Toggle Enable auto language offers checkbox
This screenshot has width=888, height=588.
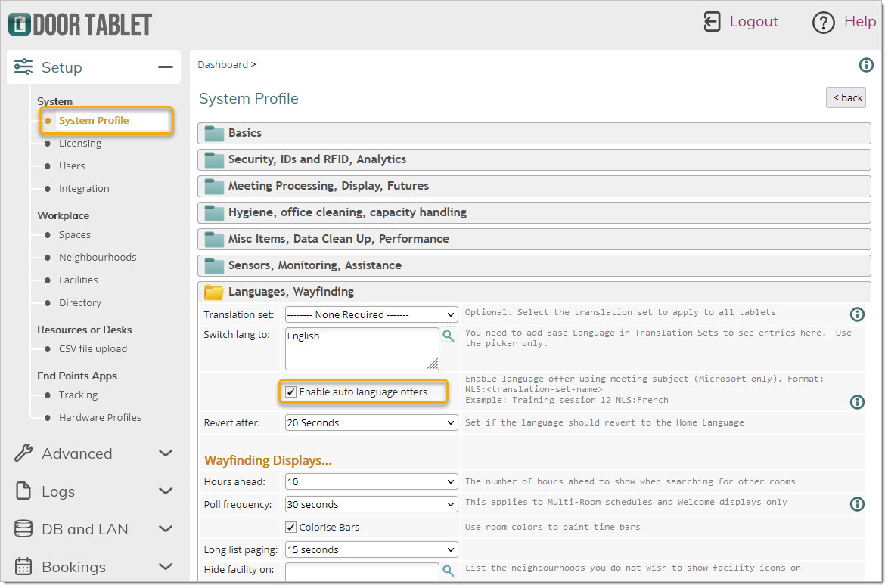click(291, 392)
